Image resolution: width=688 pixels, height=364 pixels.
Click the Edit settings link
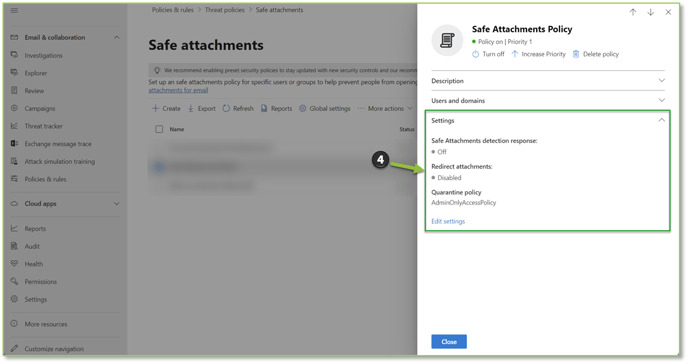tap(448, 221)
